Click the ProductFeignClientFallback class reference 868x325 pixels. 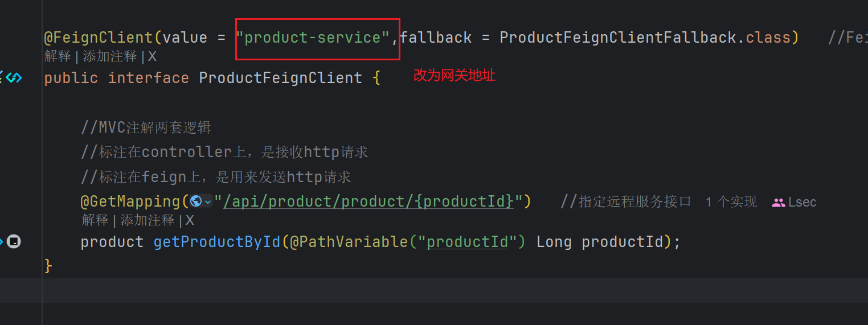617,38
